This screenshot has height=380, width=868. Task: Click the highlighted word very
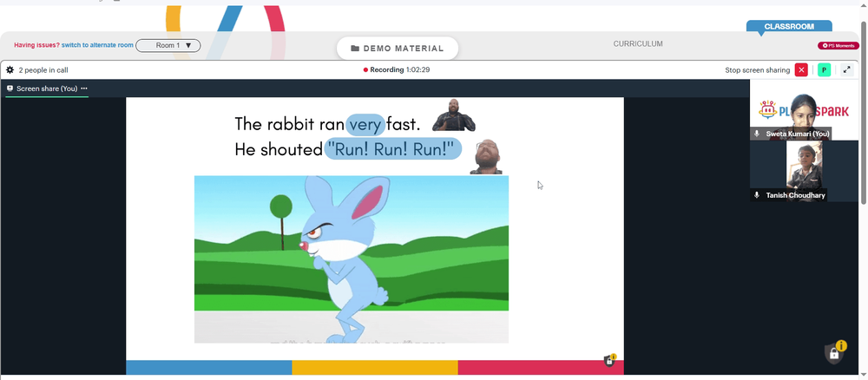[365, 124]
